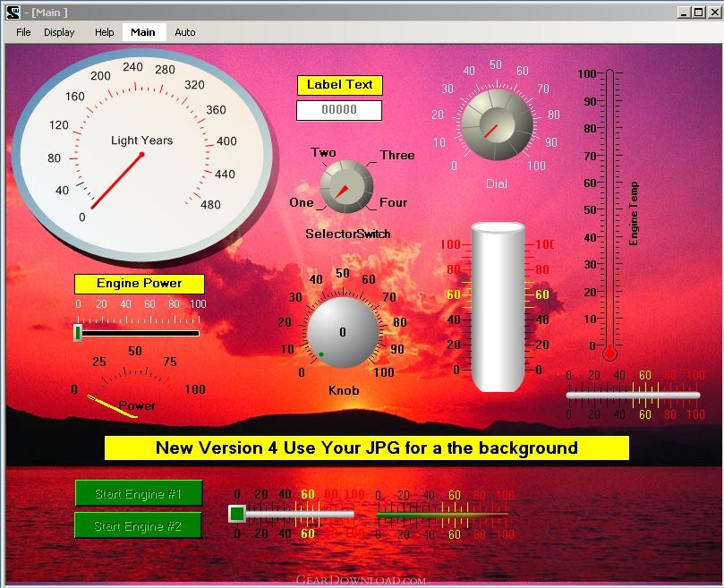Set selector switch to One
The image size is (724, 588).
pyautogui.click(x=302, y=203)
